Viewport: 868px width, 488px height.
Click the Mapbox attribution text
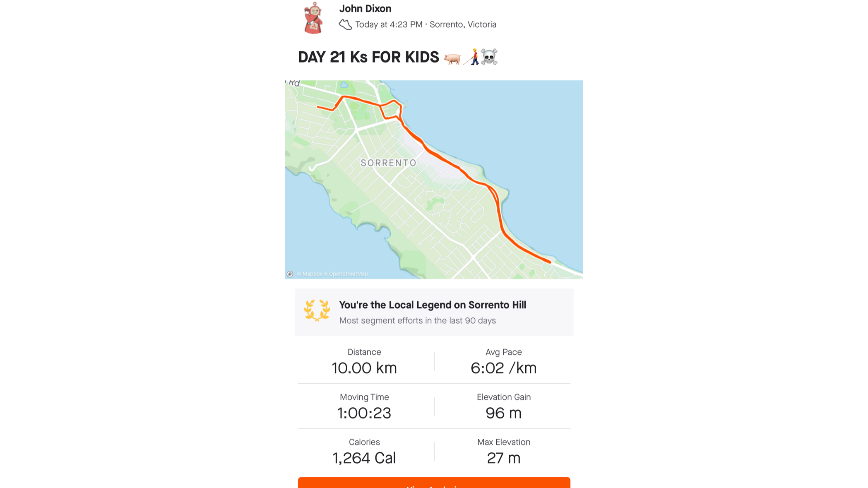point(310,274)
